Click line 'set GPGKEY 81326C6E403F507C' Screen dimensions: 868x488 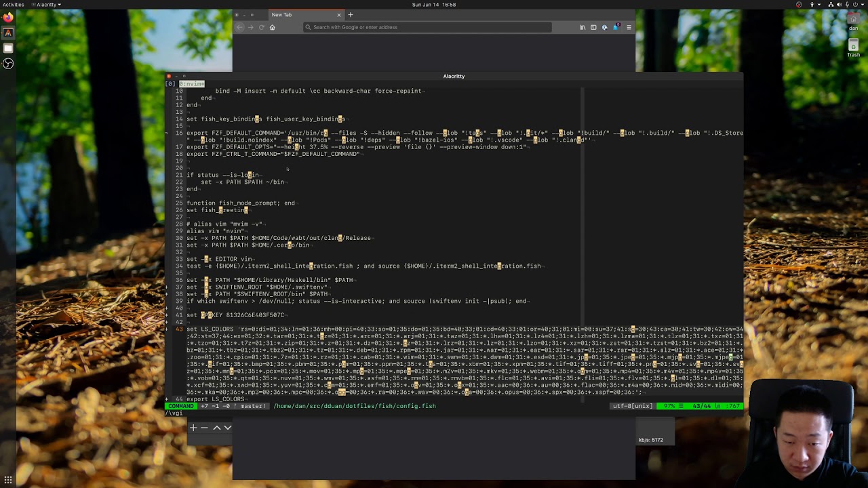click(x=235, y=315)
